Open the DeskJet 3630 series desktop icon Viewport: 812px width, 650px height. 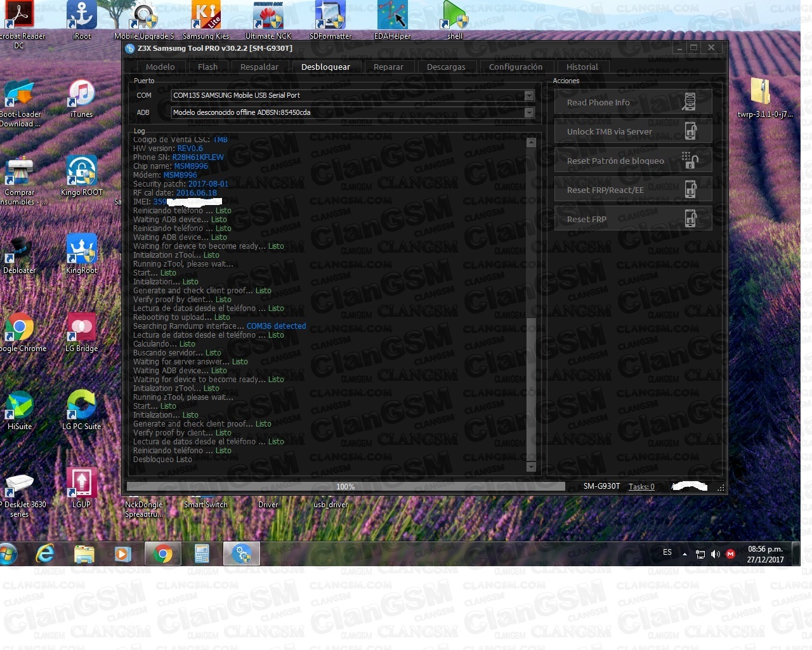(22, 494)
